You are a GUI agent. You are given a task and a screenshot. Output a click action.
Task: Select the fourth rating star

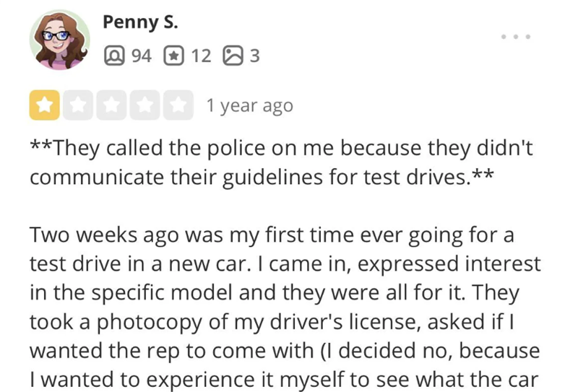[x=144, y=105]
